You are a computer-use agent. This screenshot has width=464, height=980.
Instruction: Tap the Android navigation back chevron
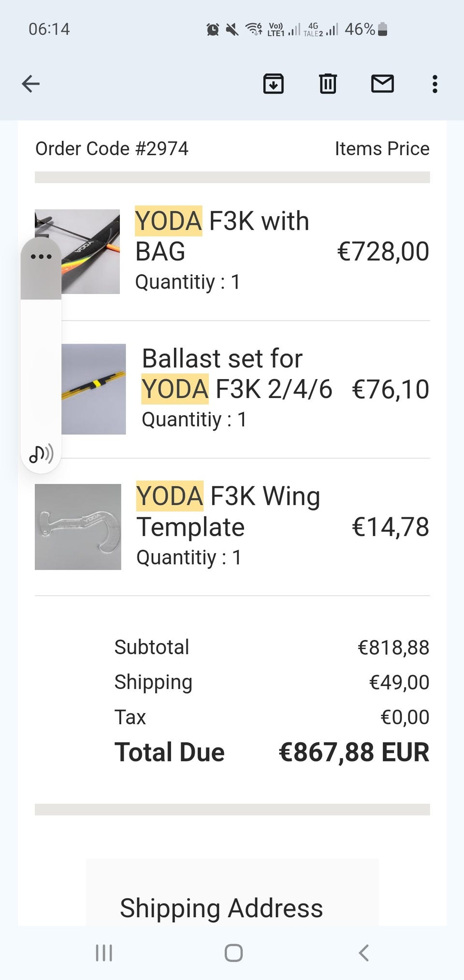point(363,953)
